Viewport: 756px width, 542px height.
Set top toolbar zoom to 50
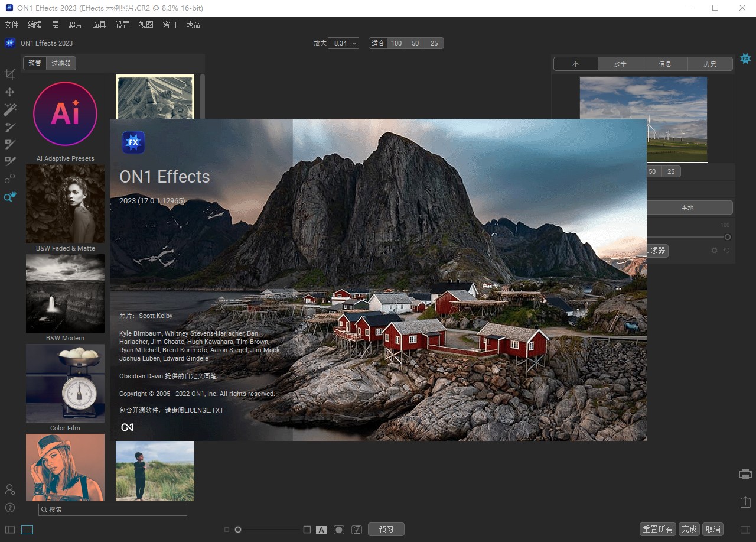click(x=415, y=43)
